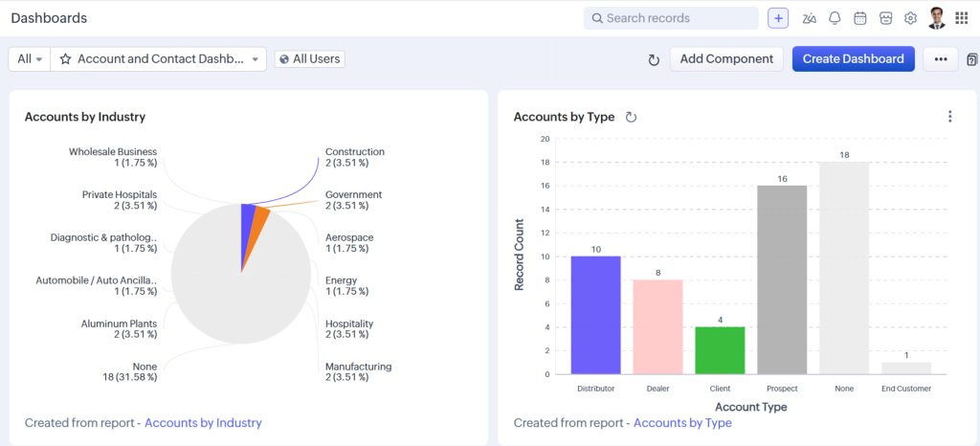Open the calendar icon in header
Image resolution: width=980 pixels, height=446 pixels.
[860, 18]
